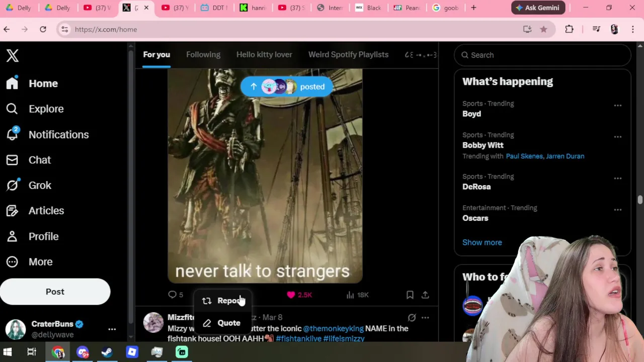Open the Chrome extensions puzzle icon
This screenshot has width=644, height=362.
pos(569,29)
